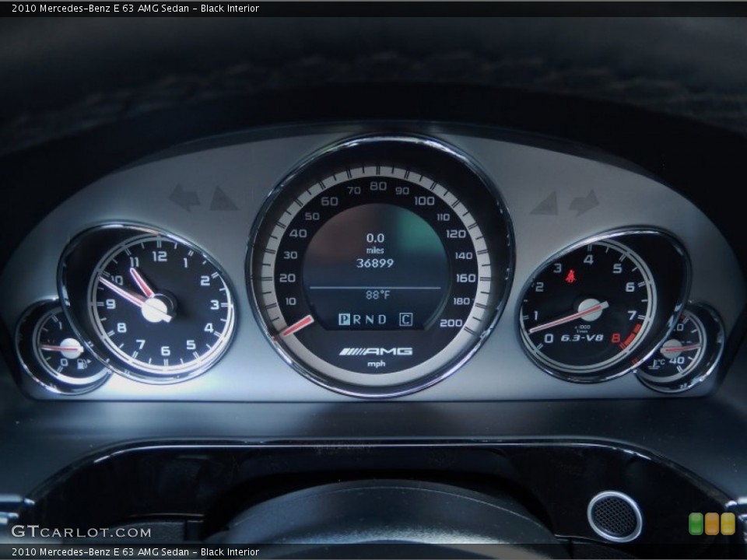Click the 9 on the analog clock
The image size is (747, 560).
[x=111, y=304]
